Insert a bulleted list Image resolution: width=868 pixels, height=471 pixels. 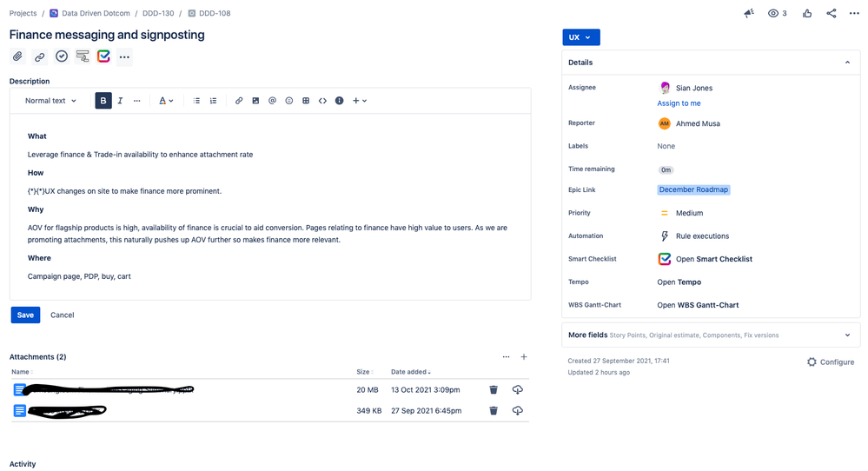196,101
